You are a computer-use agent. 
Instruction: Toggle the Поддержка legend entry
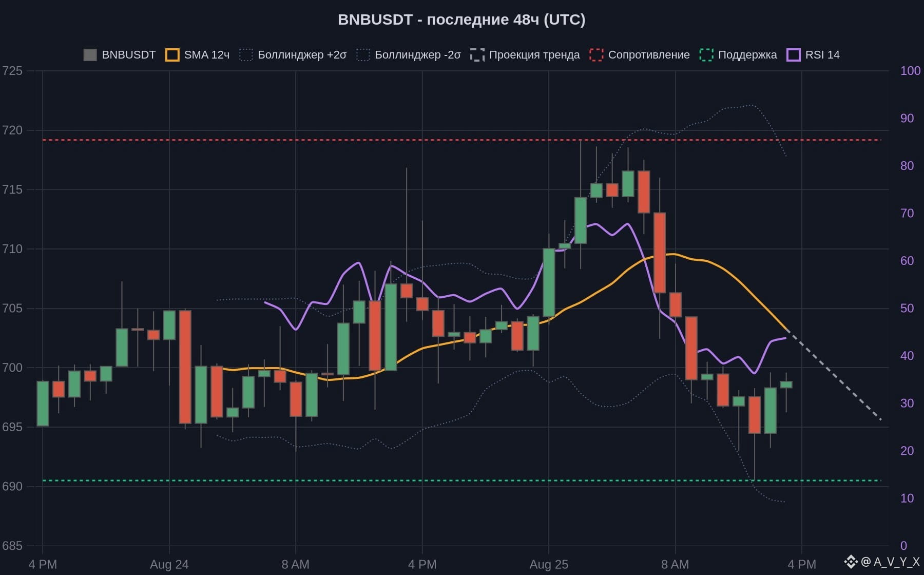[738, 55]
